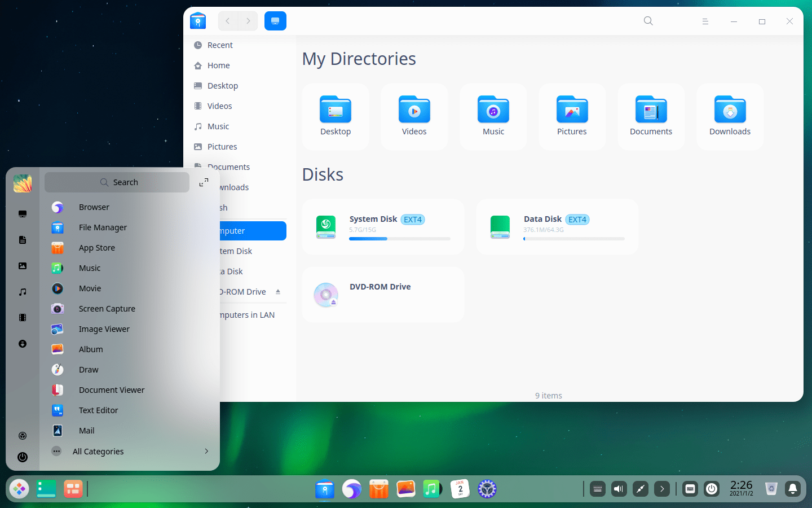Open the Downloads folder icon

pos(730,110)
